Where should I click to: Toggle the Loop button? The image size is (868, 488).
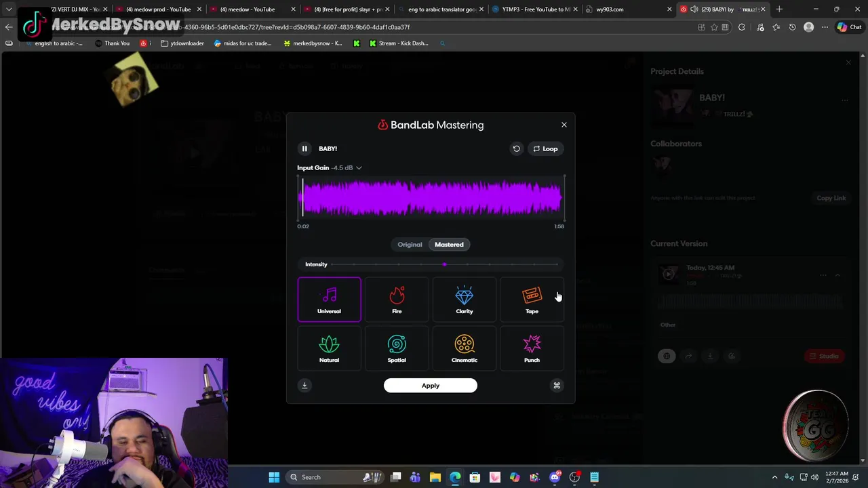coord(545,148)
